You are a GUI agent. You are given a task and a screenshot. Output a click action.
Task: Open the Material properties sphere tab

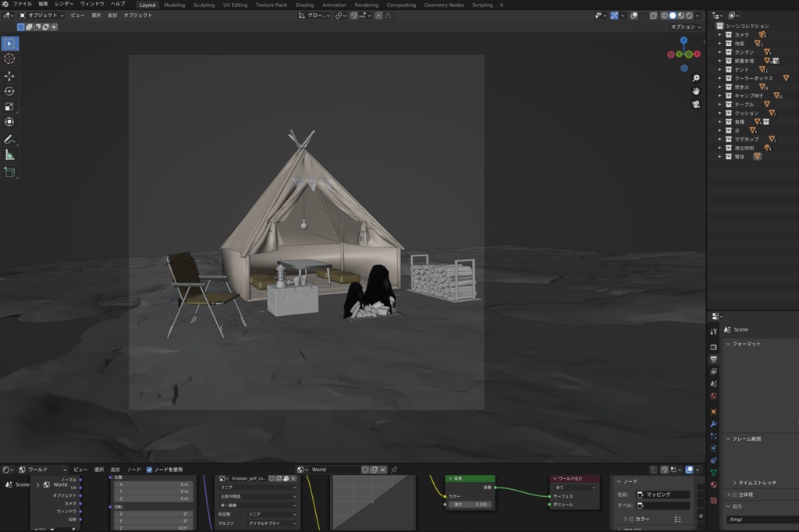click(x=713, y=485)
